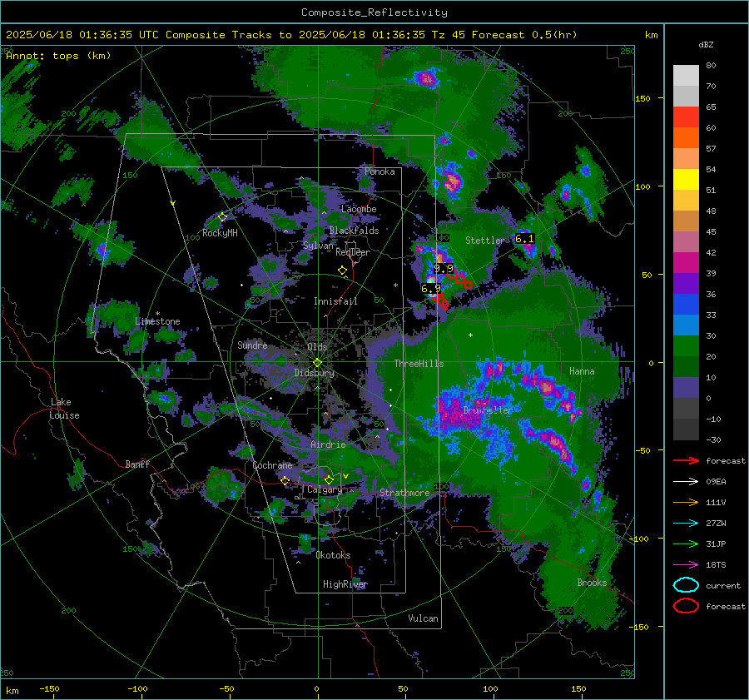Screen dimensions: 749x700
Task: Click the Innisfail label
Action: click(335, 301)
